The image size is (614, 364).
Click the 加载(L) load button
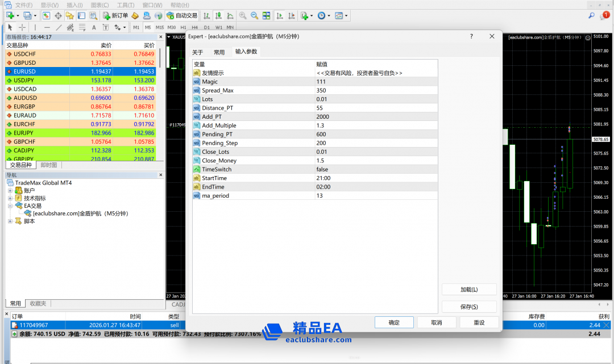468,290
